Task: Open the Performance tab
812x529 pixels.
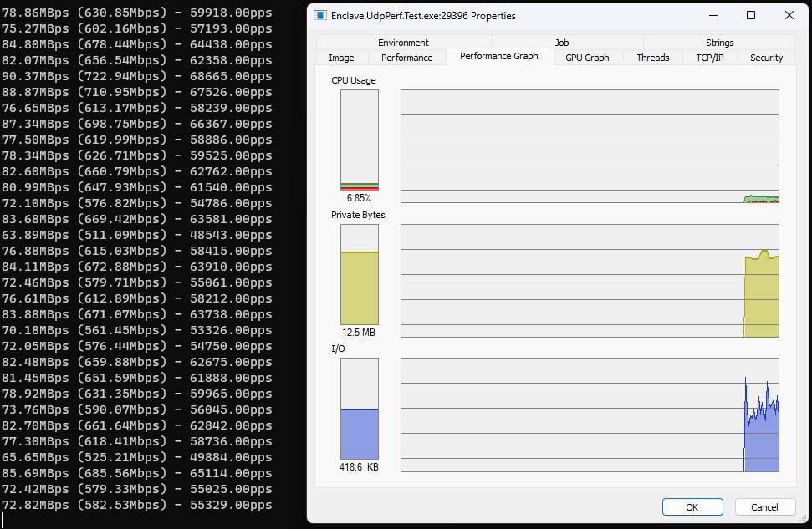Action: [x=407, y=58]
